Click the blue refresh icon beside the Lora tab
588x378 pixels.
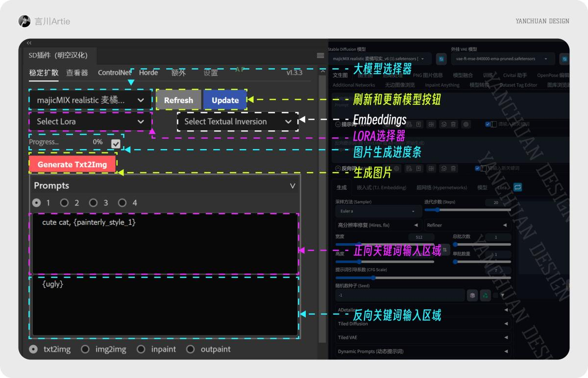pos(517,187)
